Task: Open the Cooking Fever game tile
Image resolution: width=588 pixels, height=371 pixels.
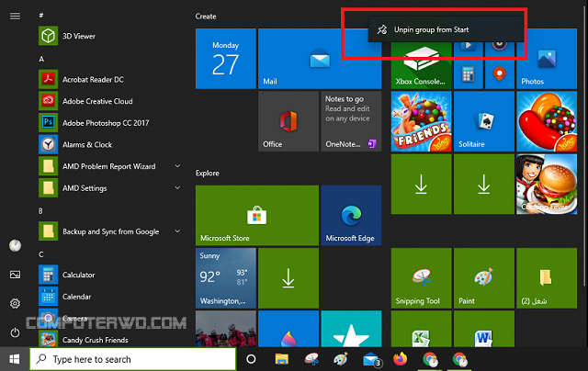Action: (547, 184)
